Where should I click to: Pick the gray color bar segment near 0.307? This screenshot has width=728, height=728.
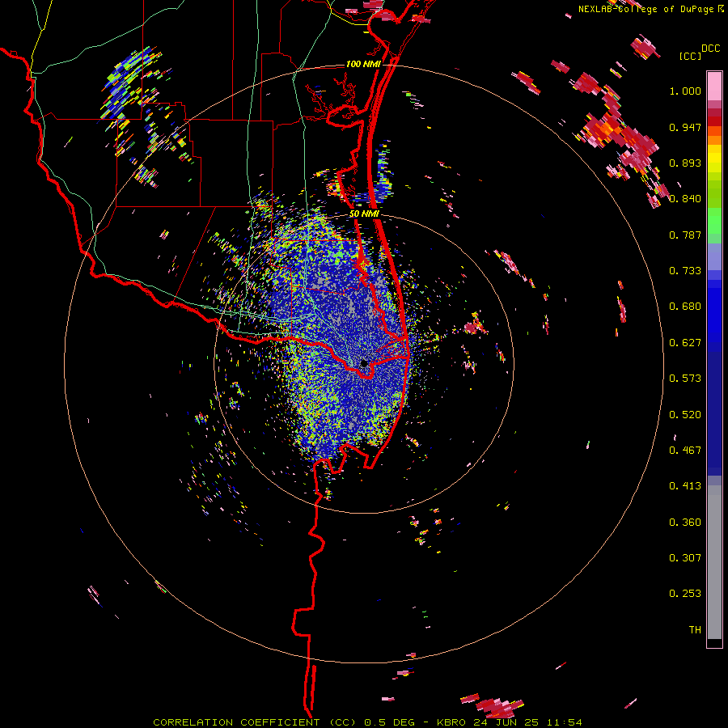click(714, 562)
